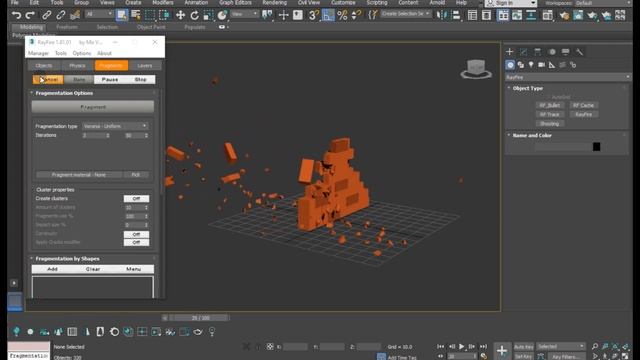Screen dimensions: 640x360
Task: Click Clear in Fragmentation by Shapes
Action: coord(93,269)
